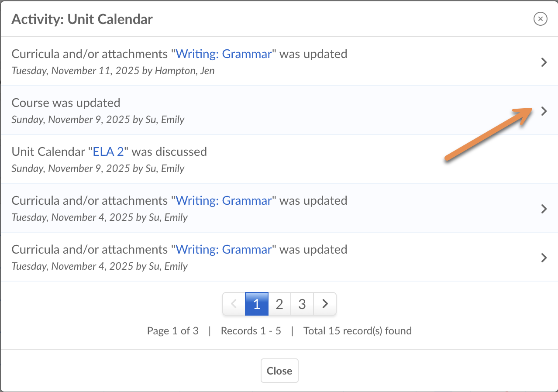
Task: Select page 1 in pagination
Action: (257, 304)
